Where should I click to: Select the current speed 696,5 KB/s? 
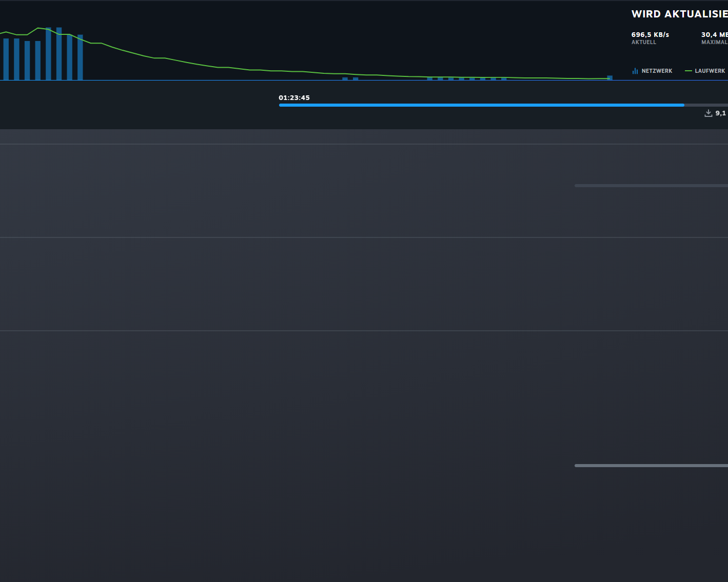[x=650, y=35]
